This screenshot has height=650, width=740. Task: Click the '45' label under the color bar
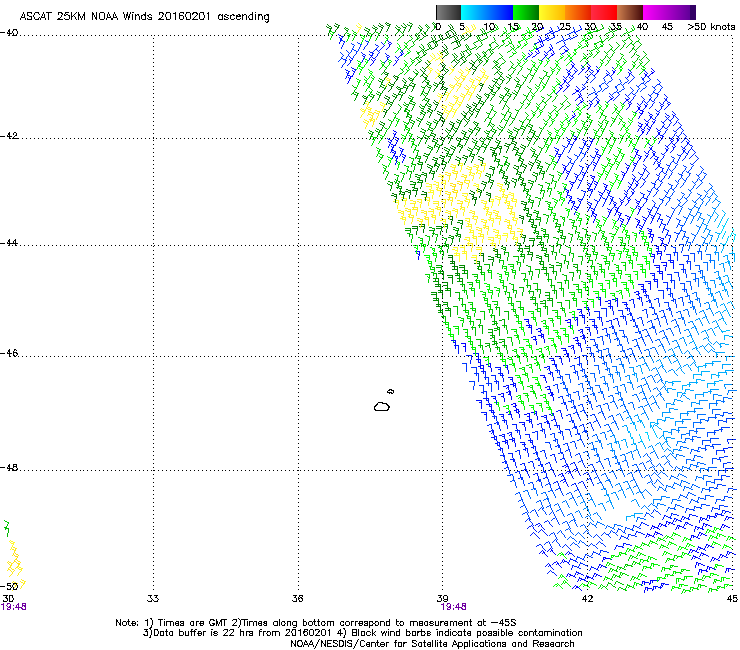pyautogui.click(x=667, y=27)
